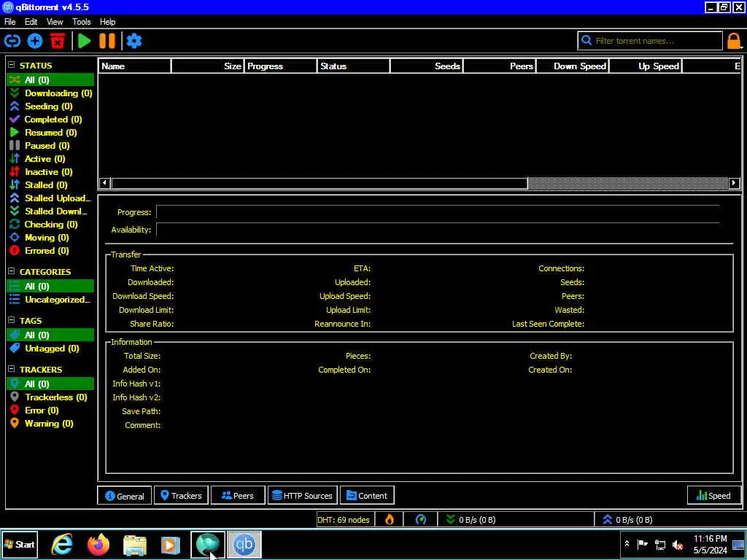The width and height of the screenshot is (747, 560).
Task: Open the View menu
Action: (x=55, y=22)
